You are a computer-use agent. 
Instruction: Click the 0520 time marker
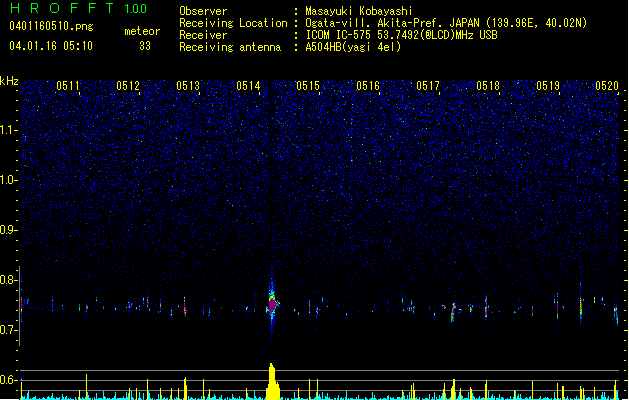click(x=607, y=85)
